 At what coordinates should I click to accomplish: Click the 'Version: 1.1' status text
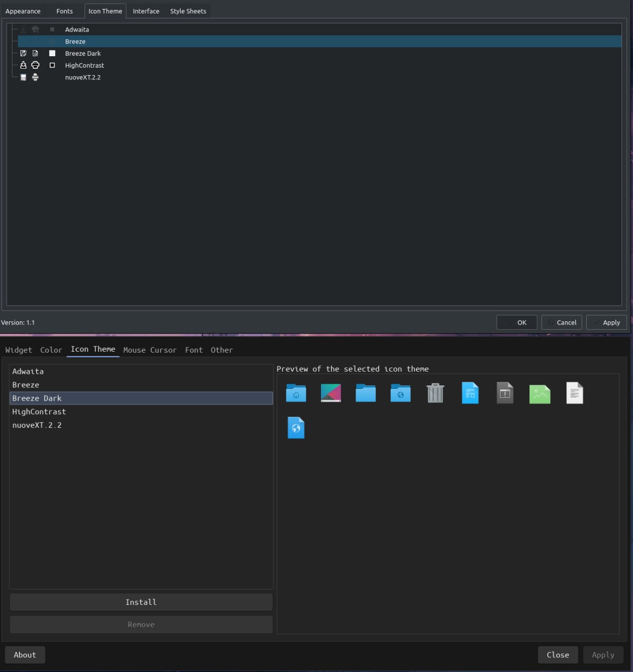(x=18, y=322)
